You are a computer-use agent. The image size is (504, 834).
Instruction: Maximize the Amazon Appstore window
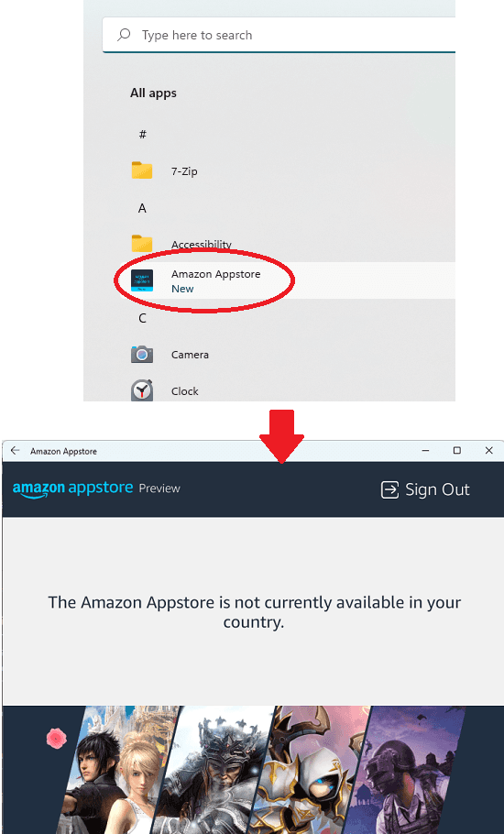click(456, 451)
